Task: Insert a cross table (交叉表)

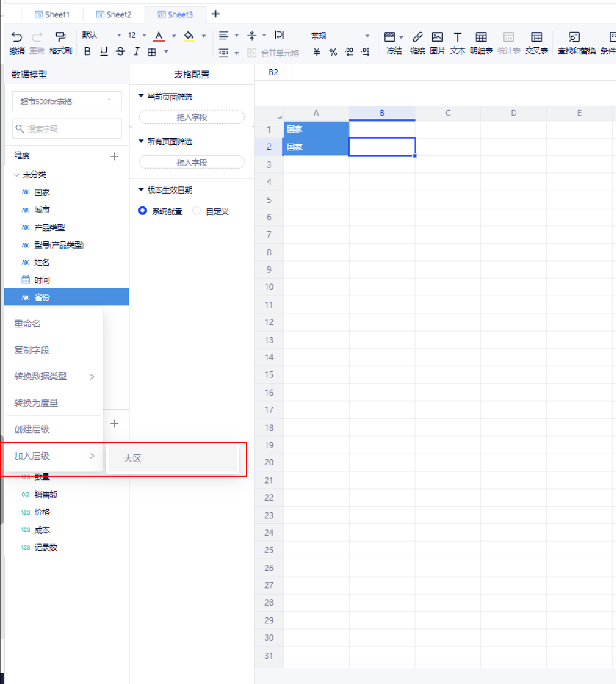Action: (536, 37)
